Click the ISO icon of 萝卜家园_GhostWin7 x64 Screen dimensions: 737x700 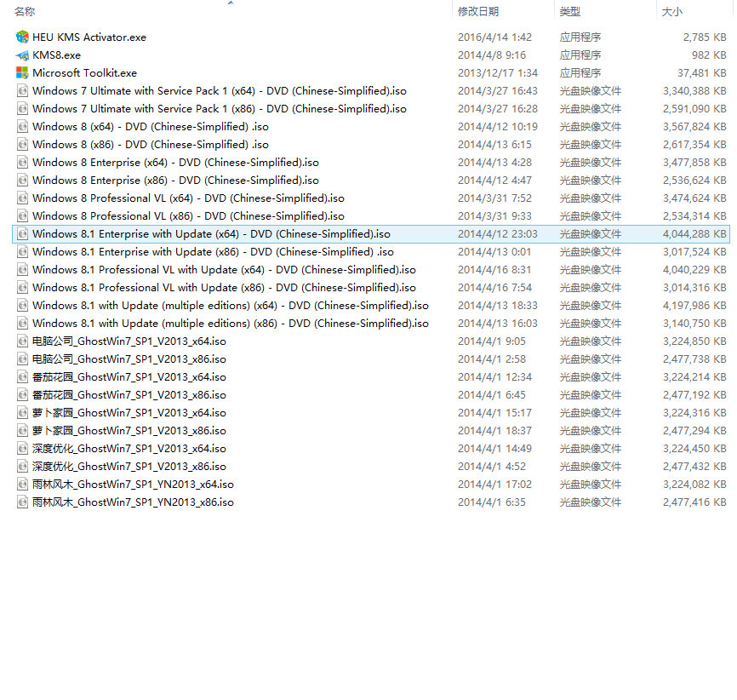pyautogui.click(x=22, y=412)
